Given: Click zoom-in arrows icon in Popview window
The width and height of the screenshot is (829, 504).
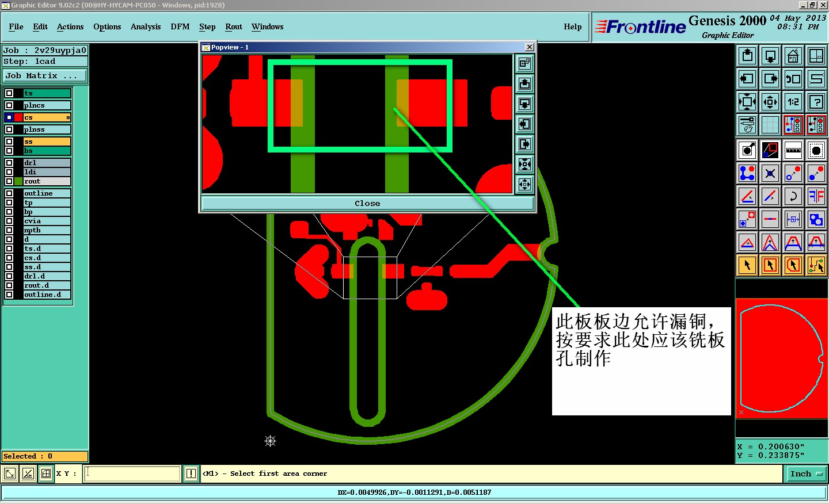Looking at the screenshot, I should [x=524, y=164].
